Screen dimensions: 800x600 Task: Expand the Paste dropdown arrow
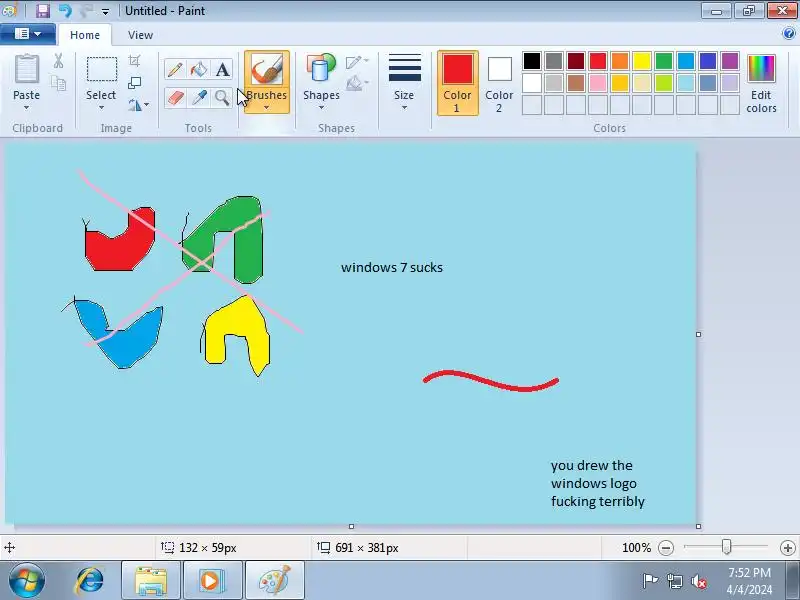click(27, 108)
